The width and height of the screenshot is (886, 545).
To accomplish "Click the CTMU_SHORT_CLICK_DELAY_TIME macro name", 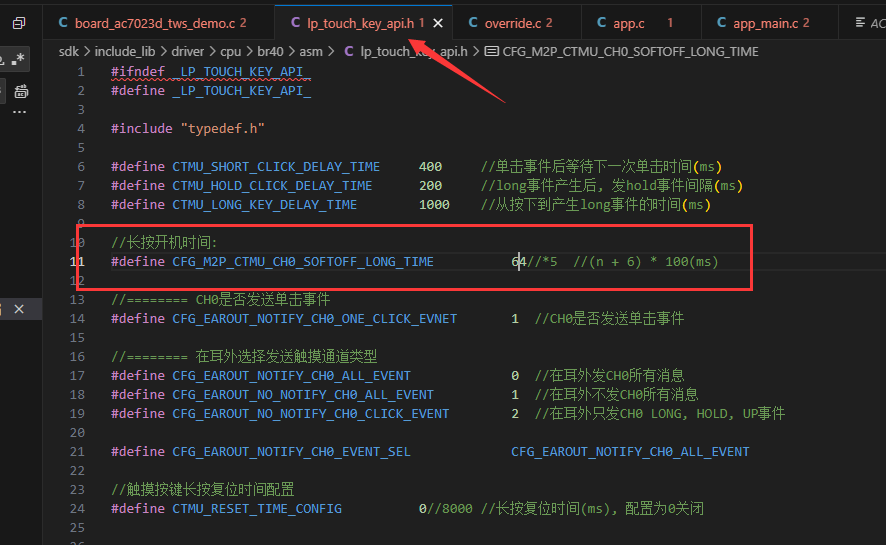I will [276, 167].
